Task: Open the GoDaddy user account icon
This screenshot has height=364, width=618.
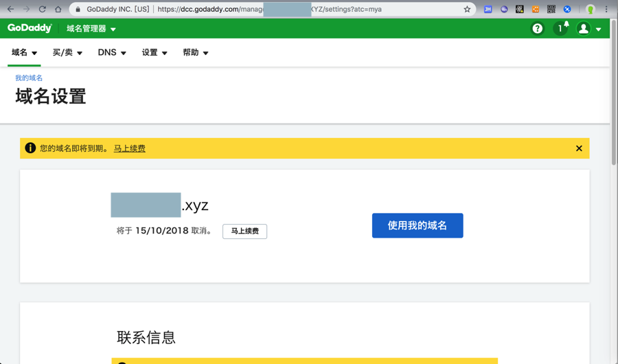Action: tap(583, 28)
